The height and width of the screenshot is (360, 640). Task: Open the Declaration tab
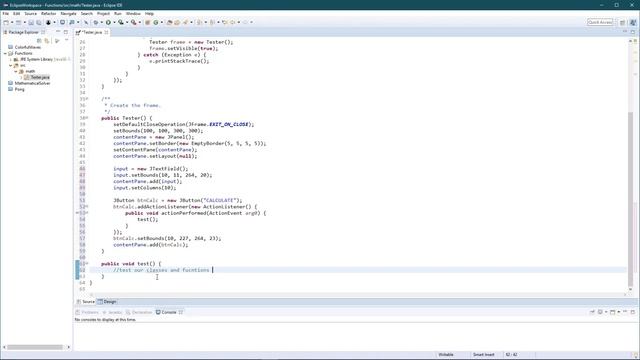coord(139,312)
